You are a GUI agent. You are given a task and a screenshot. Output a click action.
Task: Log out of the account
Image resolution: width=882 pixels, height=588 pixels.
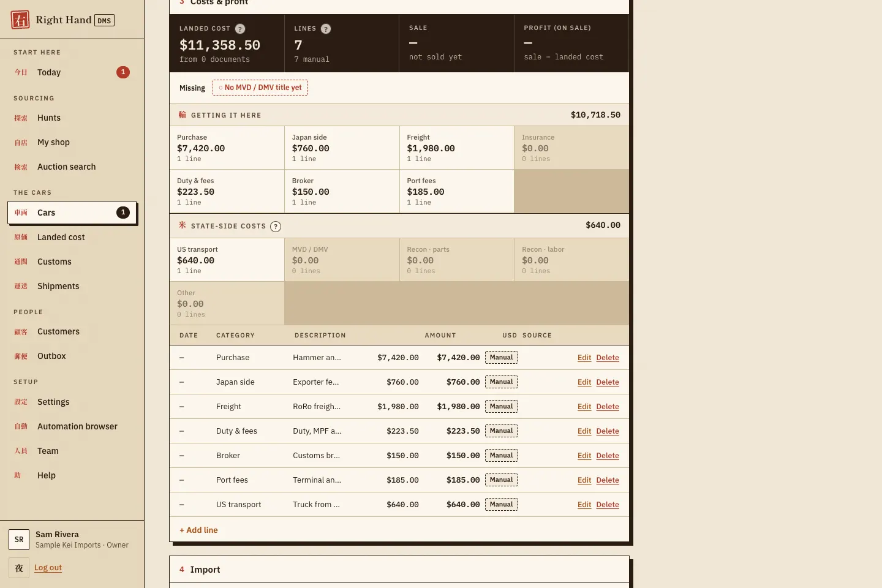48,568
